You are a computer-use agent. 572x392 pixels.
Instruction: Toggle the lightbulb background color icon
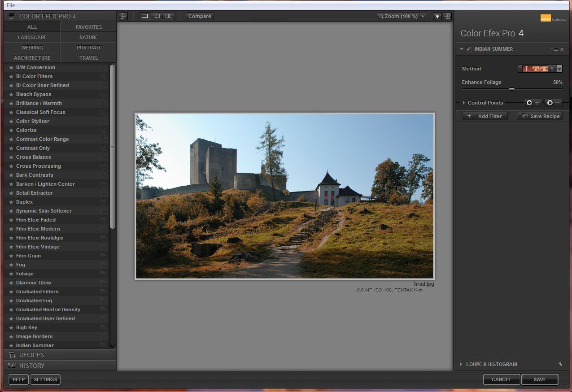(x=437, y=16)
